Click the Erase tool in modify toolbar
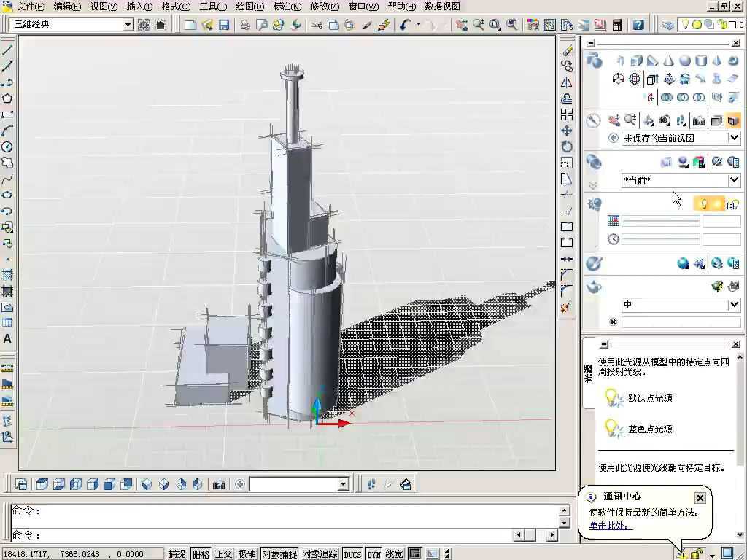 567,50
